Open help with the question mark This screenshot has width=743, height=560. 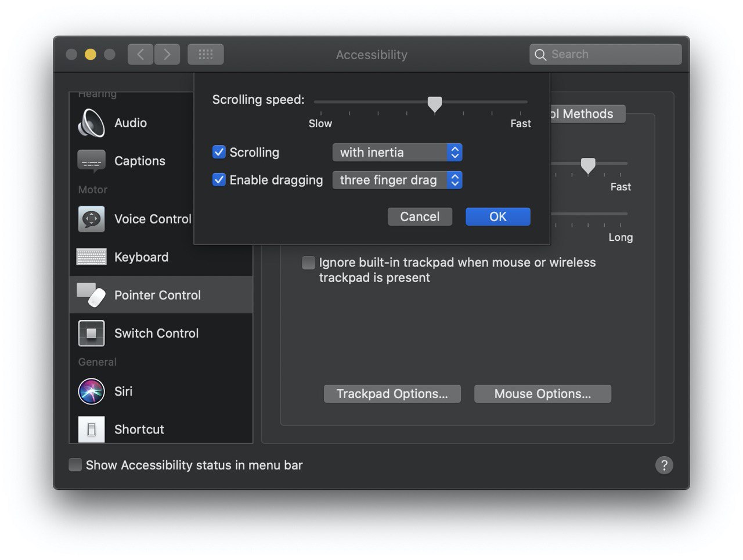(664, 465)
